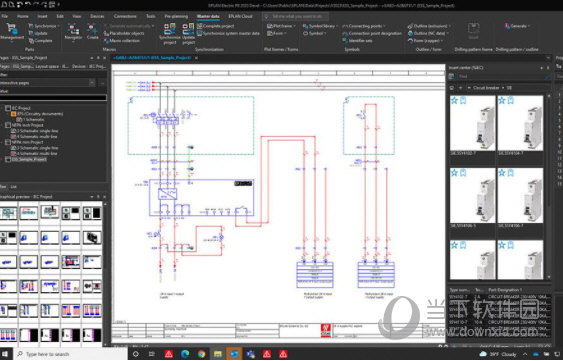Click the Create macro icon

tap(92, 28)
